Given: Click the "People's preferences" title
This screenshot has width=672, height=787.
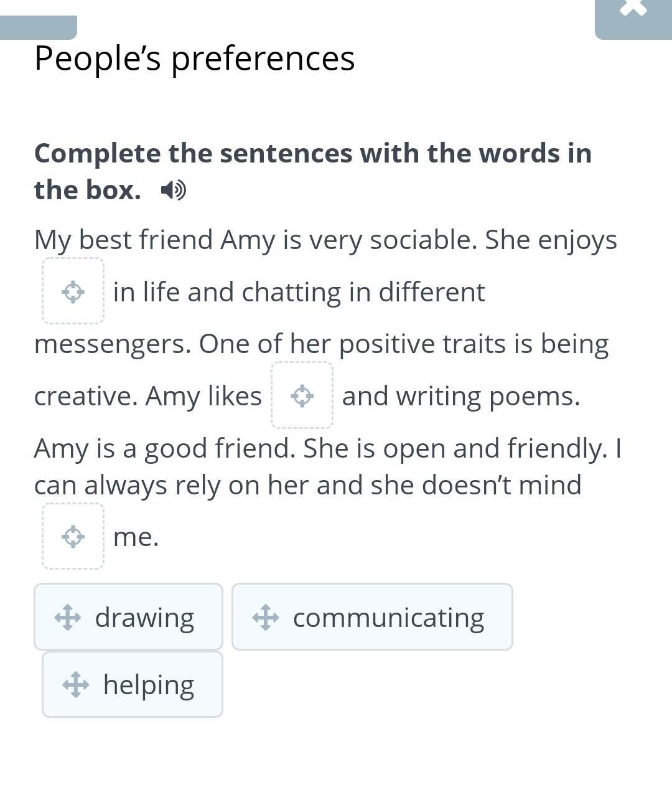Looking at the screenshot, I should coord(194,59).
